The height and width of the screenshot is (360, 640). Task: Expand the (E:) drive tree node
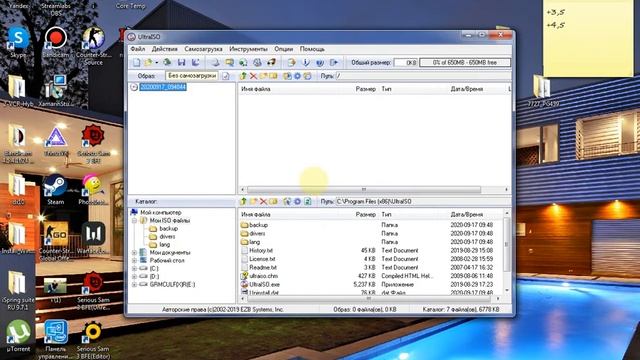click(134, 284)
